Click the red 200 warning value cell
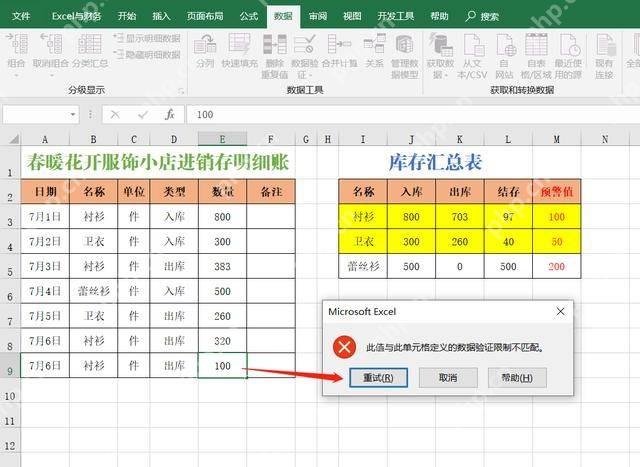The width and height of the screenshot is (640, 467). pos(557,266)
